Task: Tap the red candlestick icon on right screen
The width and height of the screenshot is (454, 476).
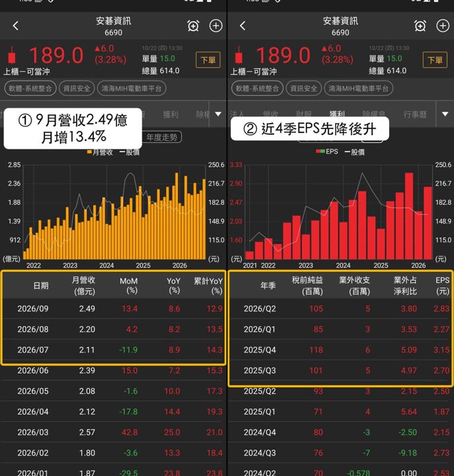Action: tap(239, 55)
